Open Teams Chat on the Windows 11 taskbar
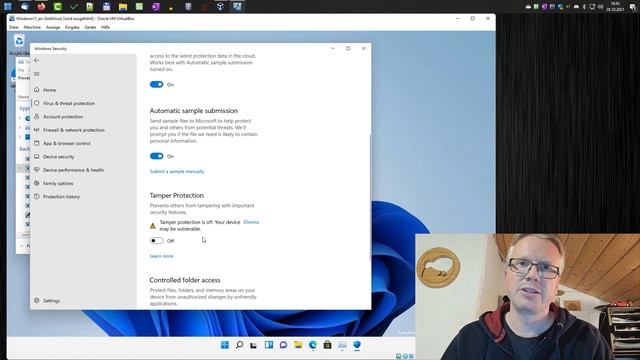 click(x=283, y=345)
